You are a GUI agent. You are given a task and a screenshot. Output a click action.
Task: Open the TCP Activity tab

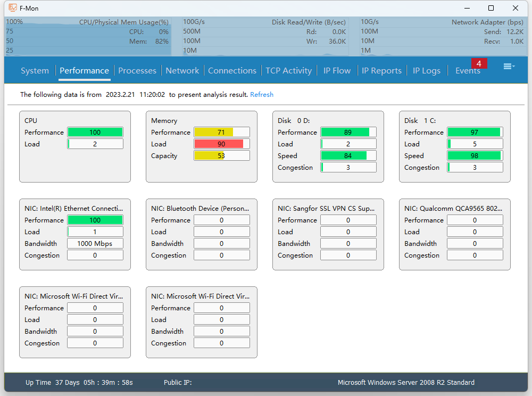[x=288, y=71]
